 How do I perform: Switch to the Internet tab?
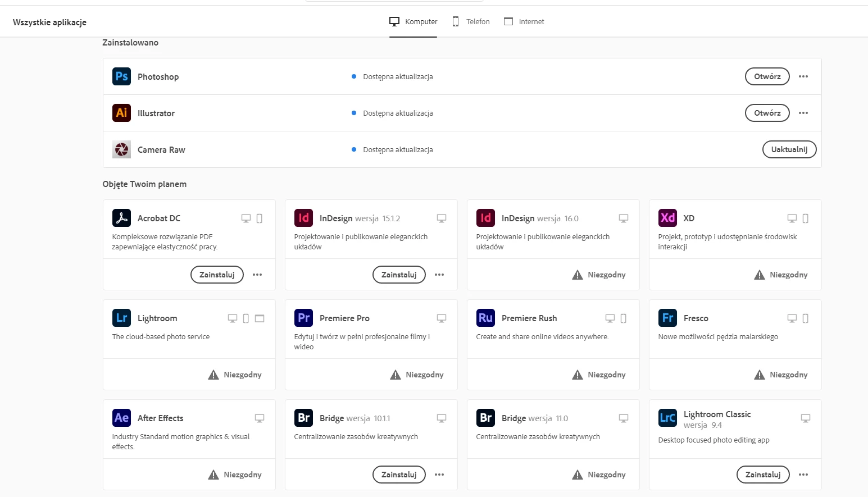(x=524, y=22)
